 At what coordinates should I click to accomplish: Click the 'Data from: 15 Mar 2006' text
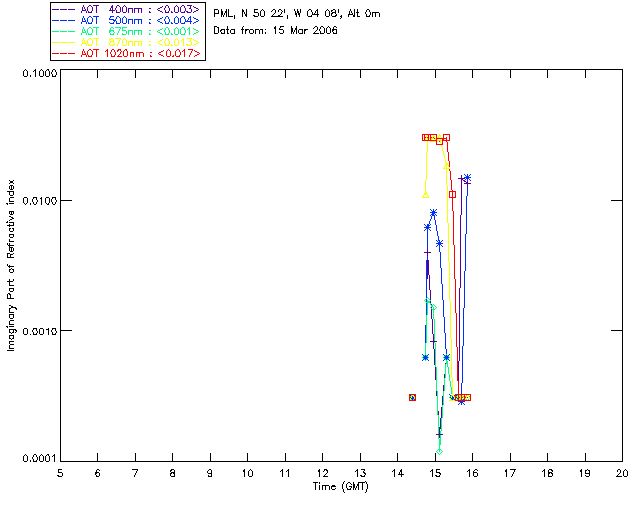click(276, 31)
